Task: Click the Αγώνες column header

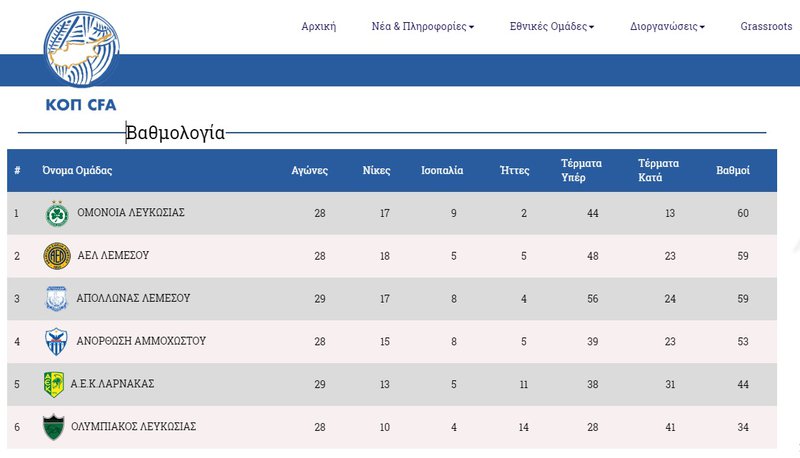Action: (310, 171)
